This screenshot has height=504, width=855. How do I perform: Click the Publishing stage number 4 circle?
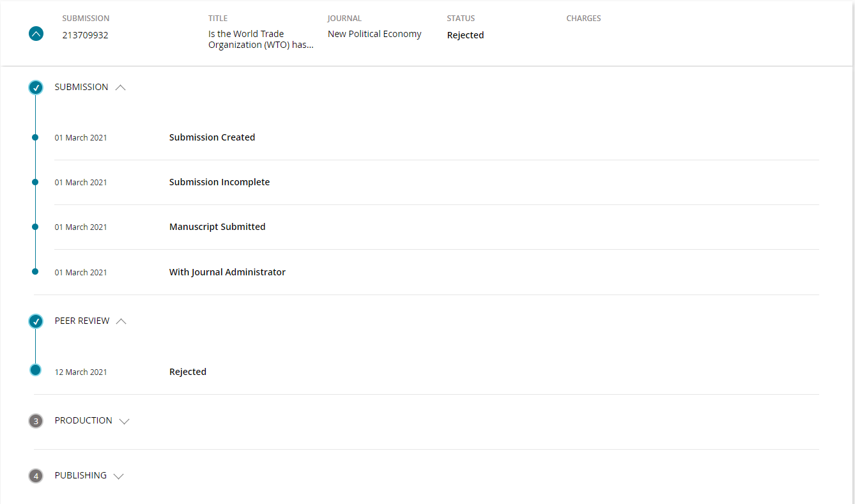(36, 476)
